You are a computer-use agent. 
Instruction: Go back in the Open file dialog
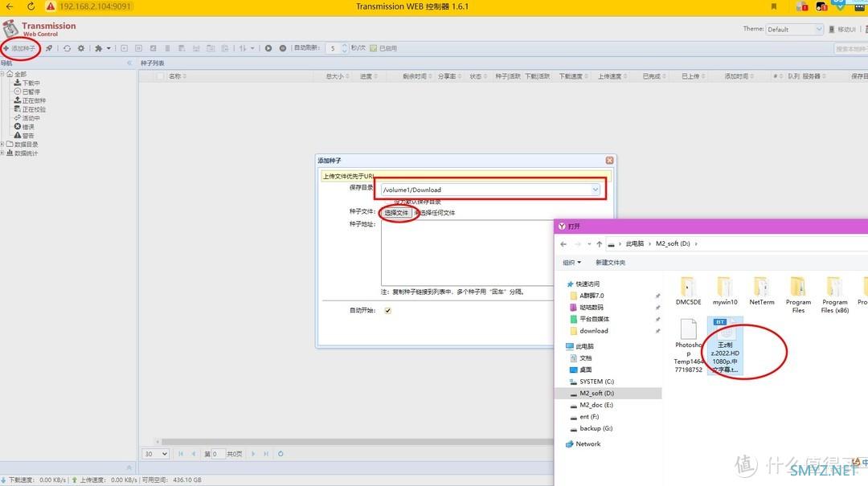pyautogui.click(x=563, y=243)
